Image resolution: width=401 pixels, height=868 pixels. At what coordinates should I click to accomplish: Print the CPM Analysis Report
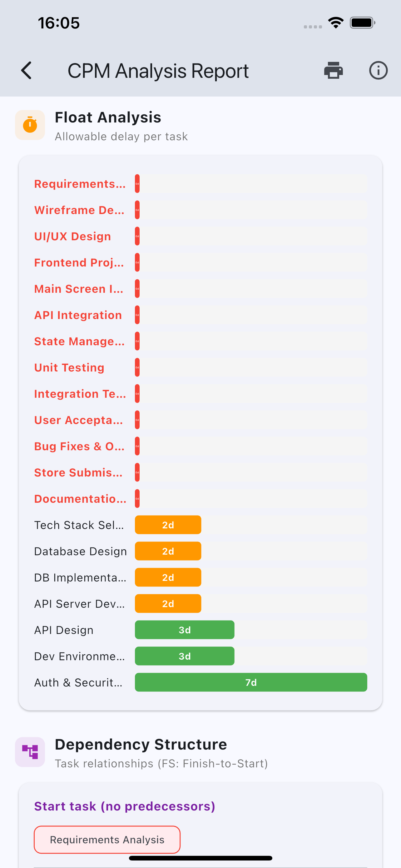click(333, 70)
